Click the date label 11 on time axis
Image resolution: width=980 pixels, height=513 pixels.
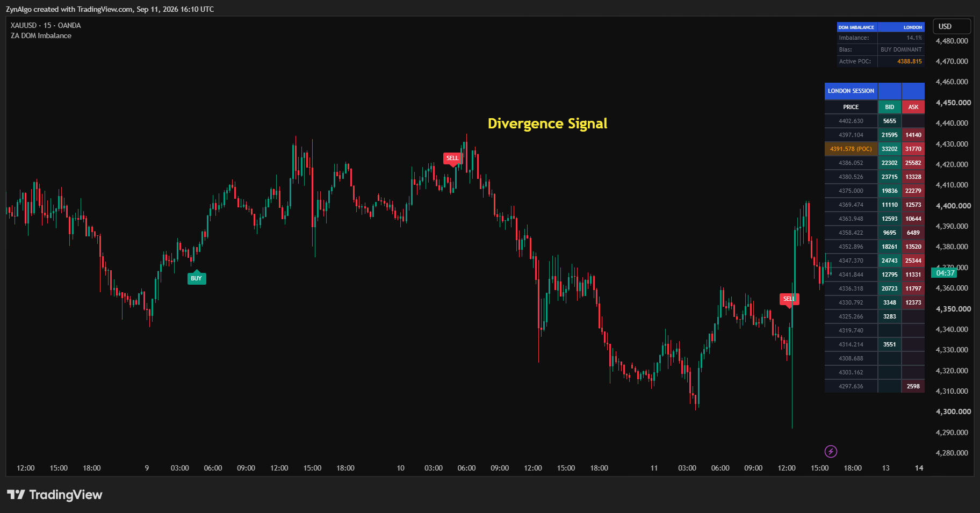point(654,468)
